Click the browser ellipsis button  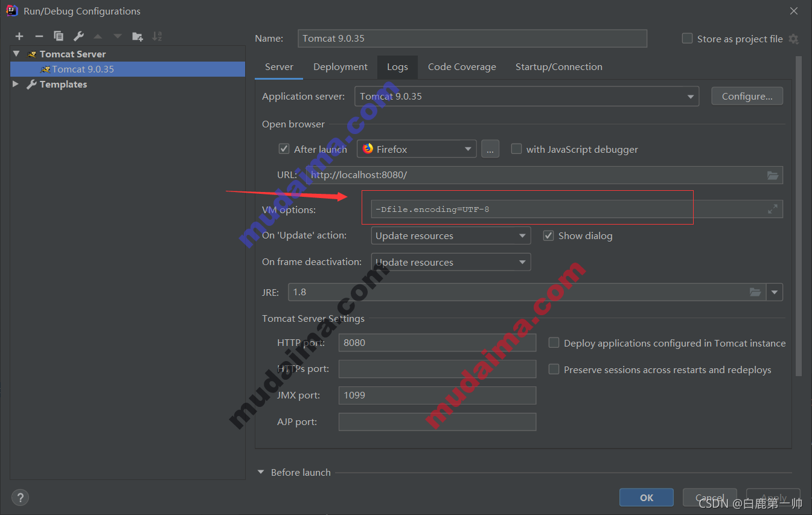[490, 149]
